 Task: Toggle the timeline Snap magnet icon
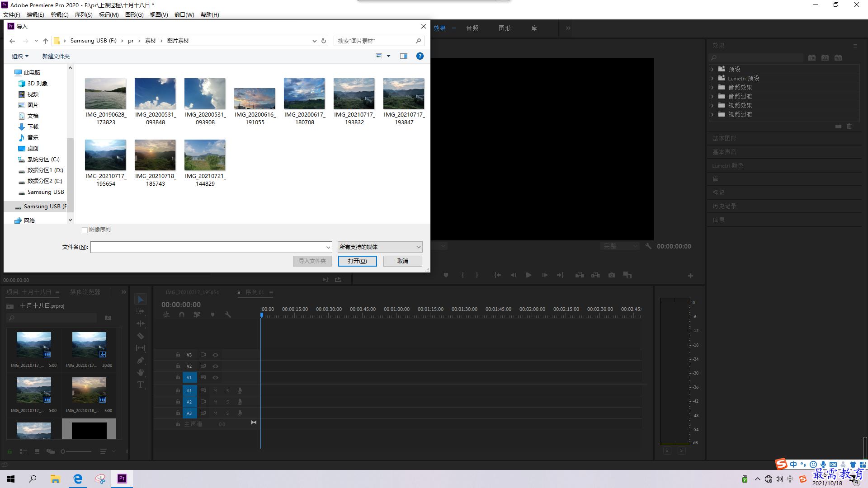[182, 314]
